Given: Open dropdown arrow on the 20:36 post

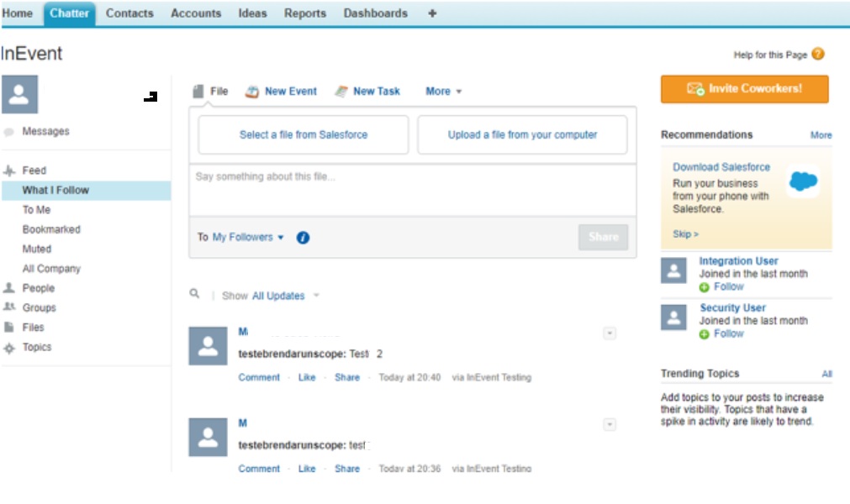Looking at the screenshot, I should (x=610, y=424).
